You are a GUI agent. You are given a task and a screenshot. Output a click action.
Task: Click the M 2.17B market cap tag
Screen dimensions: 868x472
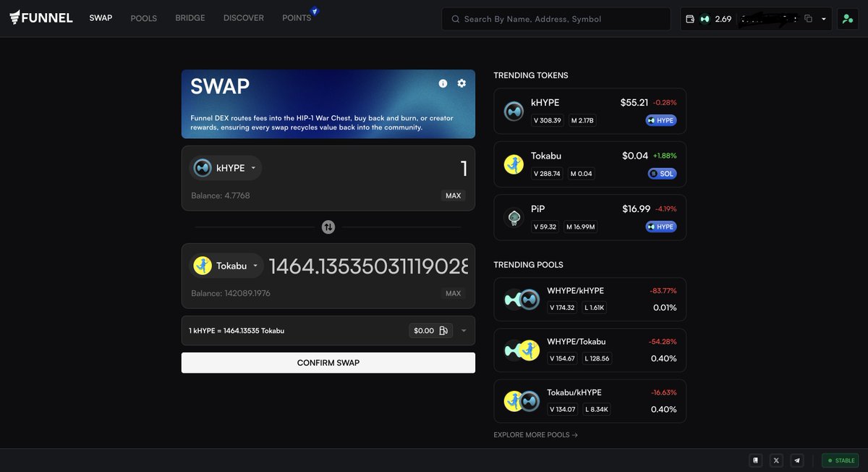pyautogui.click(x=582, y=121)
